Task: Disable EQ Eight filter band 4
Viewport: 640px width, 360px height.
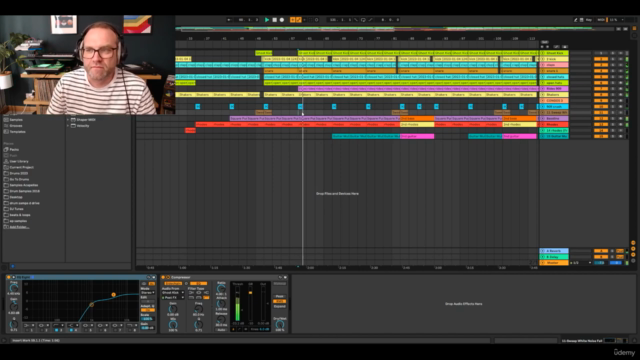Action: point(71,330)
